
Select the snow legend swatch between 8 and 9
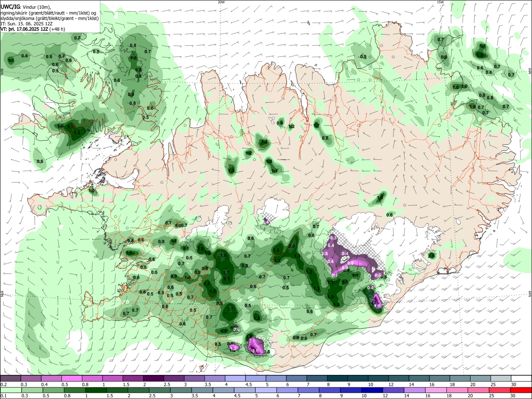pyautogui.click(x=337, y=378)
